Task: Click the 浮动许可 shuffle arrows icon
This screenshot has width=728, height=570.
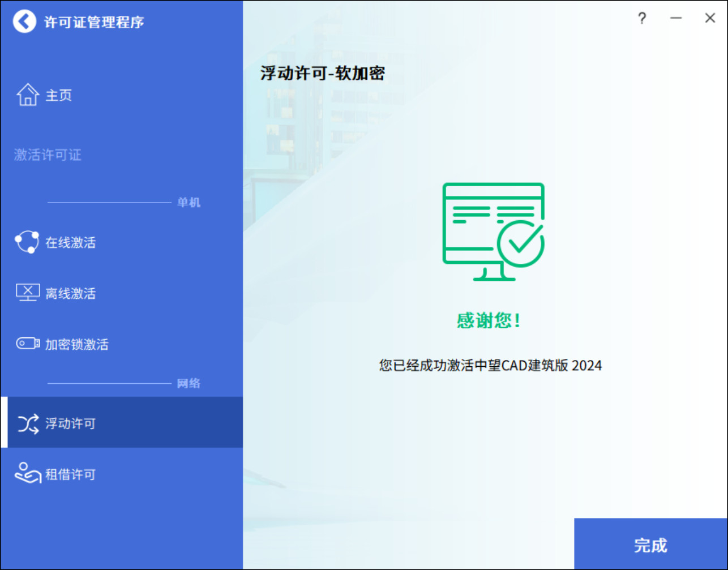Action: tap(28, 423)
